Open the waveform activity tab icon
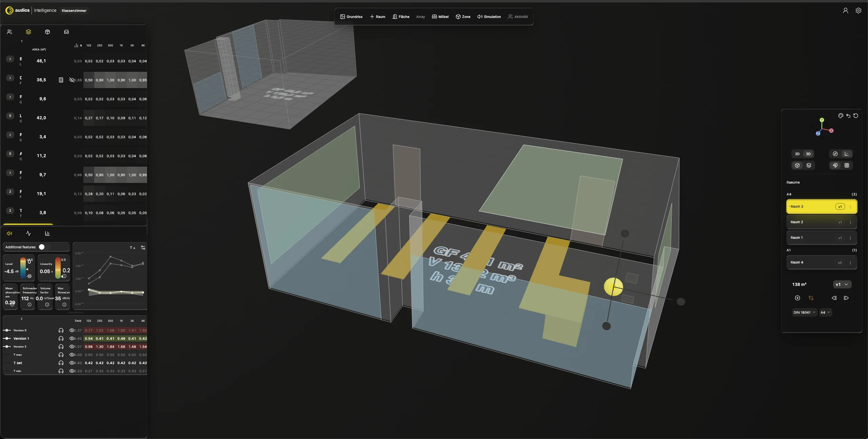The width and height of the screenshot is (868, 439). (28, 233)
